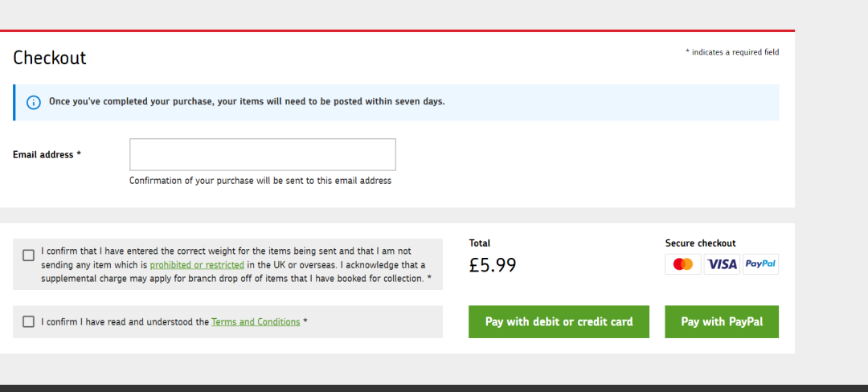868x392 pixels.
Task: Click the Email address label
Action: coord(47,155)
